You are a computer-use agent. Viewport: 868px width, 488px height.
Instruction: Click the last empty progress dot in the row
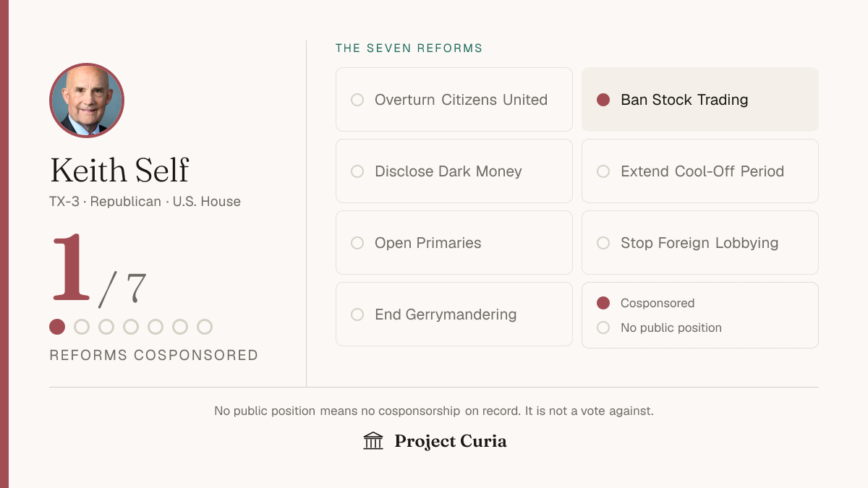[205, 327]
